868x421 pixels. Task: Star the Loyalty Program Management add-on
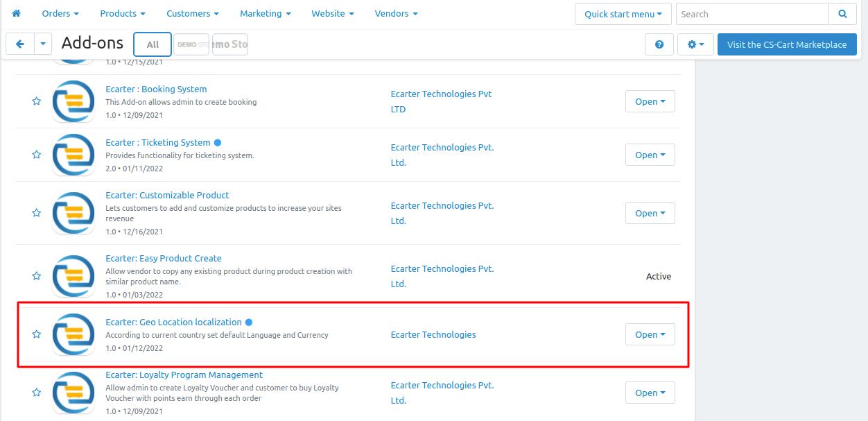(36, 393)
